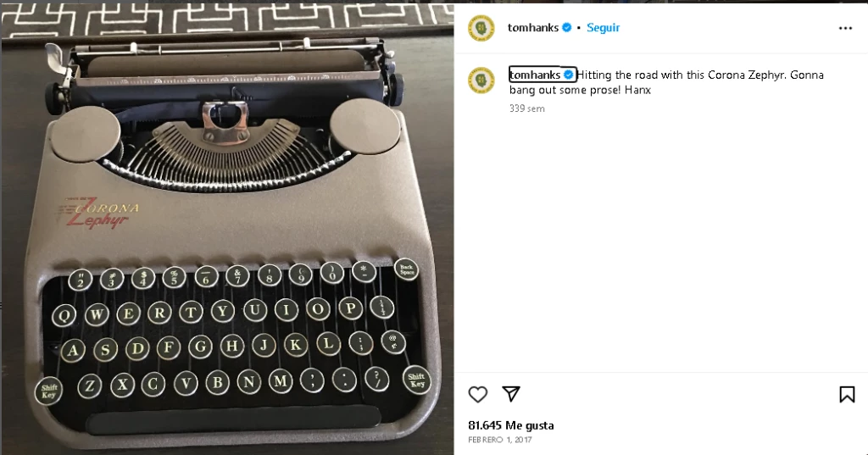Viewport: 868px width, 455px height.
Task: Click the Corona Zephyr logo in photo
Action: tap(100, 214)
